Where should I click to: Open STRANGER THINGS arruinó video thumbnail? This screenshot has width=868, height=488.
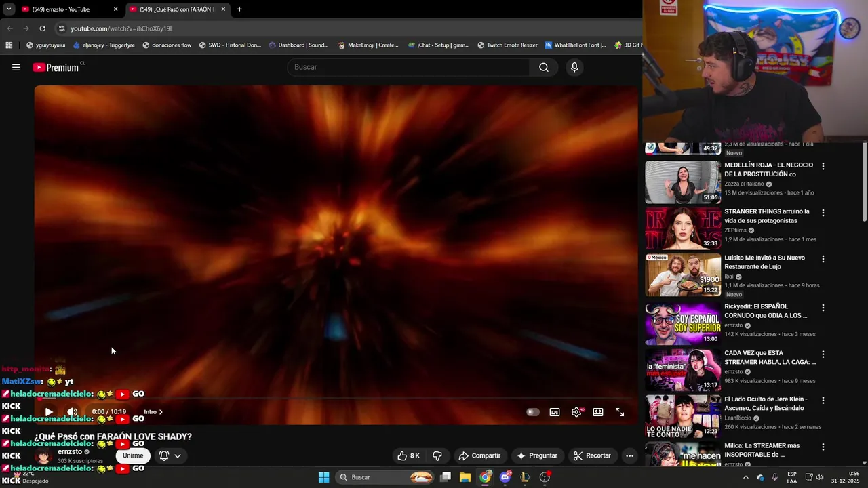point(683,229)
